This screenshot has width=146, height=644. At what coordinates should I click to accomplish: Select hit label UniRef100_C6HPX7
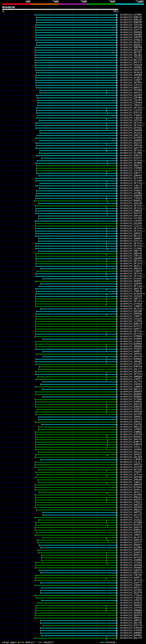click(131, 316)
